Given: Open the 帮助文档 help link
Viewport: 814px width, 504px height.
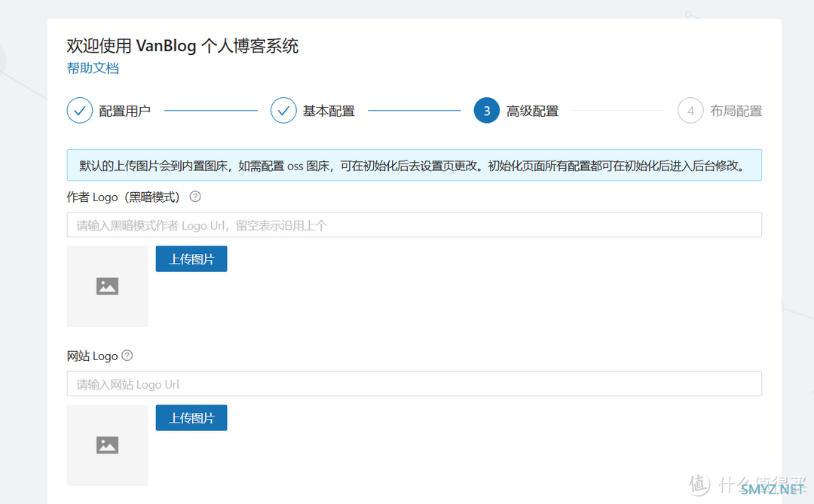Looking at the screenshot, I should coord(93,68).
